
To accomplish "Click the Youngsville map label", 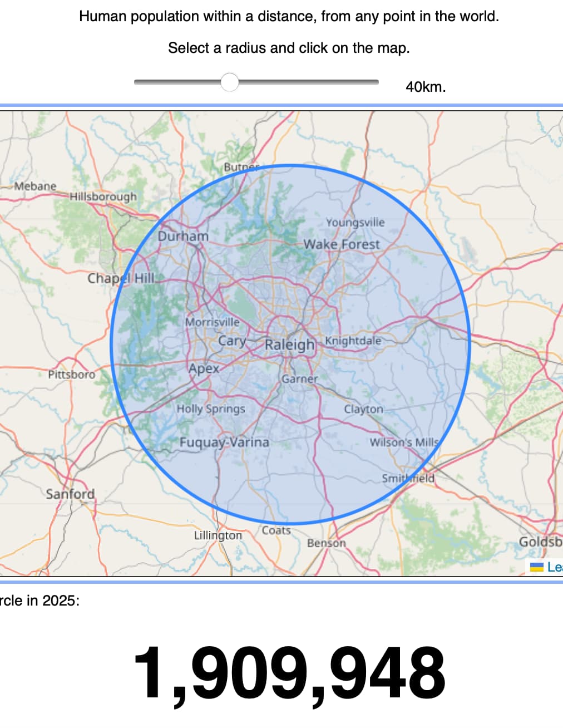I will 355,223.
